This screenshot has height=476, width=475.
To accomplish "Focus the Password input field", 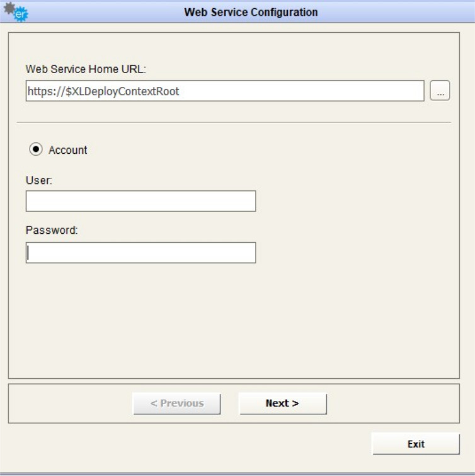I will [x=140, y=253].
